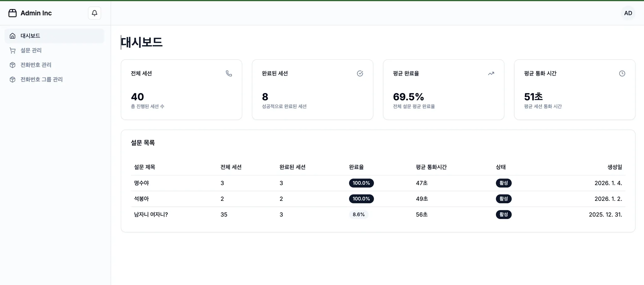This screenshot has height=285, width=644.
Task: Click the 석봉아 survey title
Action: (x=142, y=199)
